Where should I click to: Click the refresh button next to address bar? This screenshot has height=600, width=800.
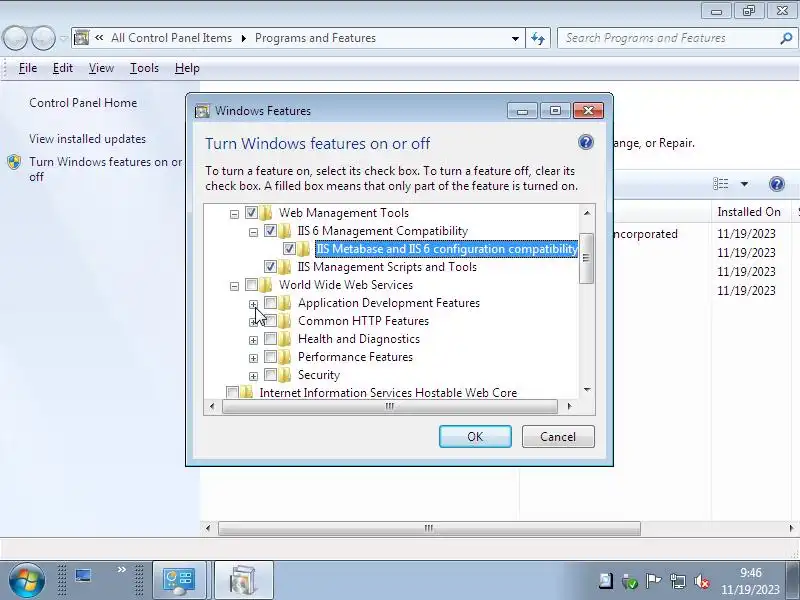538,38
